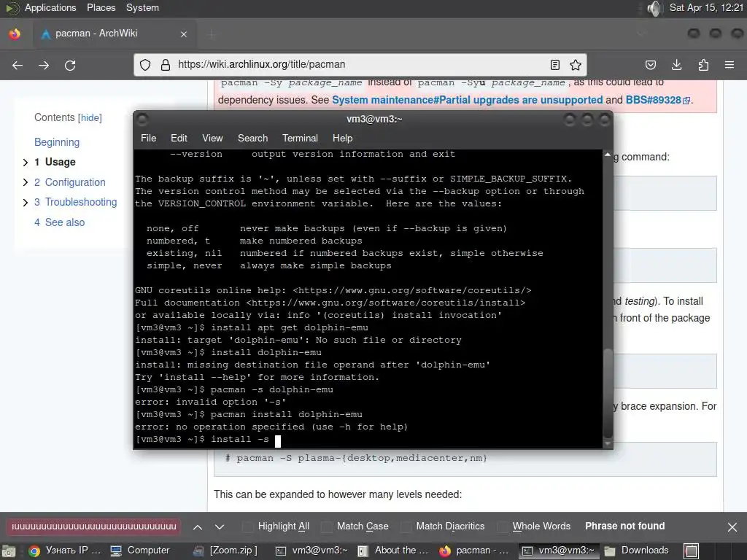
Task: Focus the URL address bar
Action: coord(360,65)
